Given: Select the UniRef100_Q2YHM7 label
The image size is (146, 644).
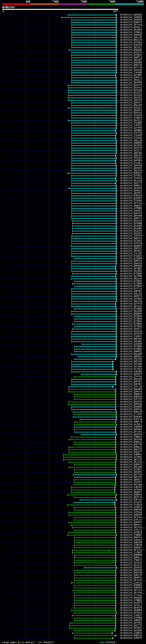Looking at the screenshot, I should pyautogui.click(x=131, y=75).
